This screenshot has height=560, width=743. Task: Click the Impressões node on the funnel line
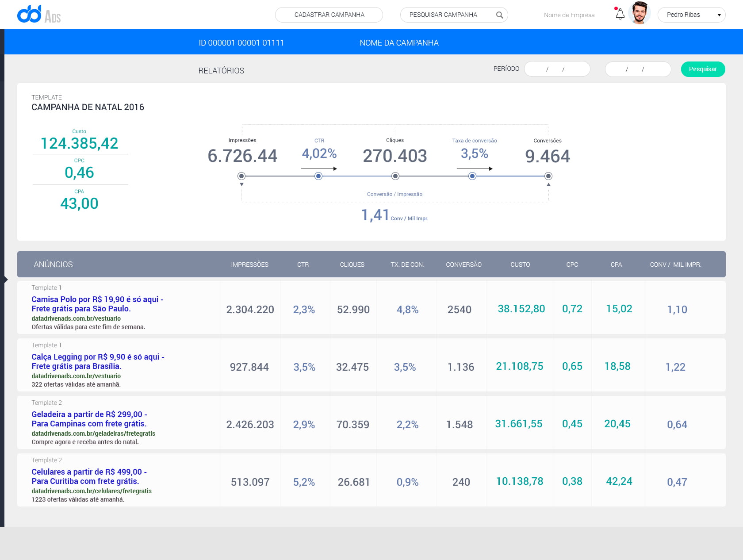(241, 176)
